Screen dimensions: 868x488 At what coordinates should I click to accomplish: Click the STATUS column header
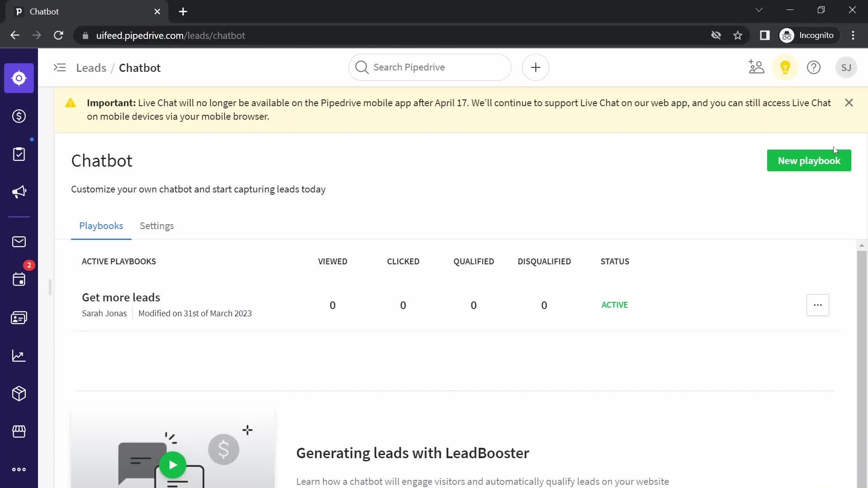[x=615, y=262]
